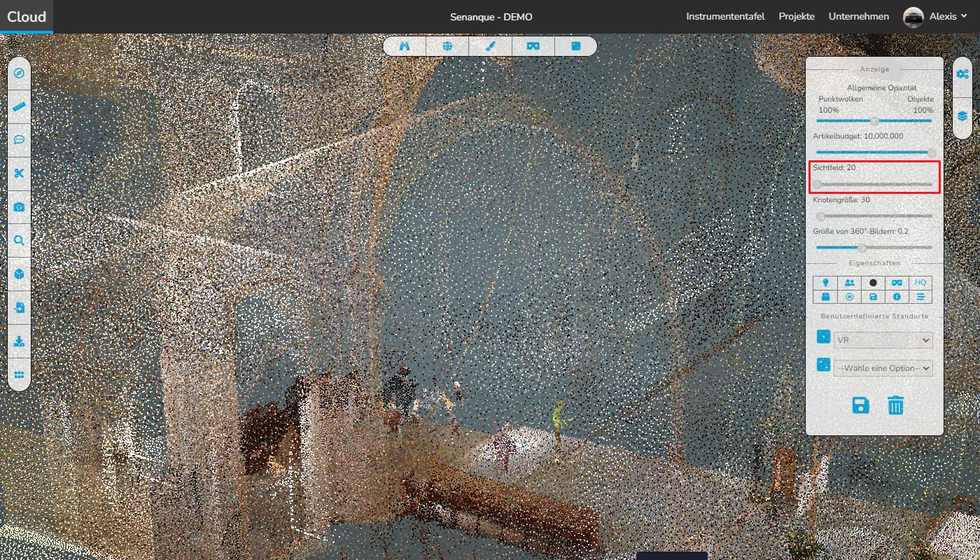Click the Artikelbudget: 10,000,000 value text
The width and height of the screenshot is (980, 560).
coord(858,136)
